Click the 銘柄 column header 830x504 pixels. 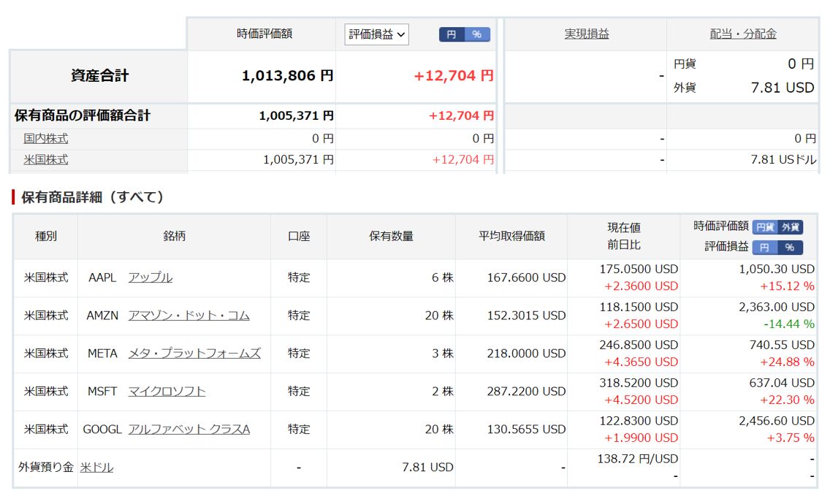pyautogui.click(x=174, y=236)
